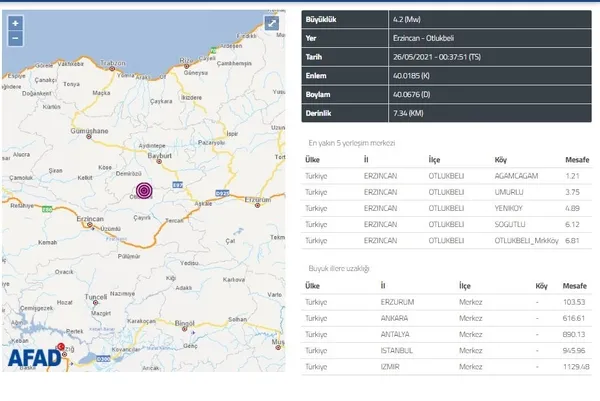
Task: Select the date 26/05/2021 - 00:37:51
Action: pyautogui.click(x=437, y=57)
